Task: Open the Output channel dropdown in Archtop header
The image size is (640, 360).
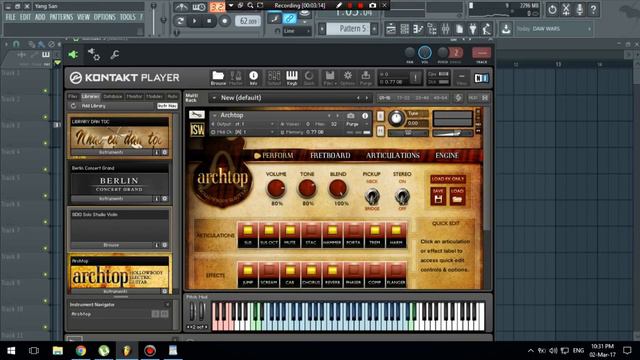Action: [244, 124]
